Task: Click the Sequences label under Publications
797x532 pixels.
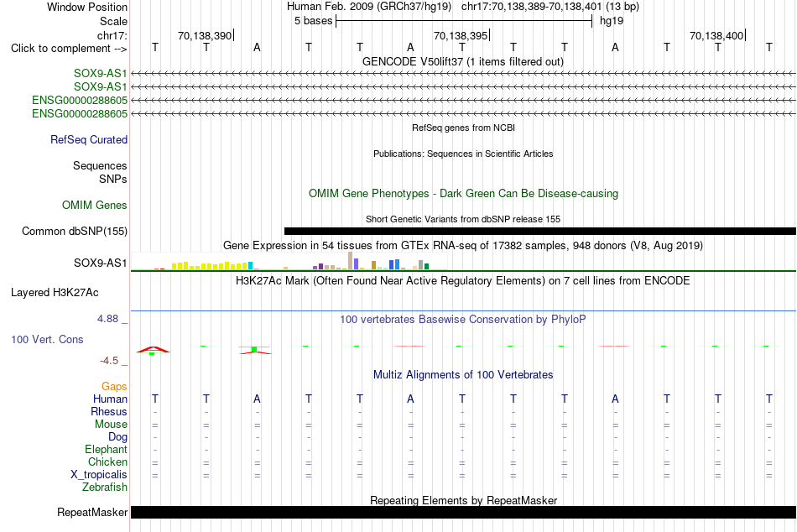Action: [x=100, y=166]
